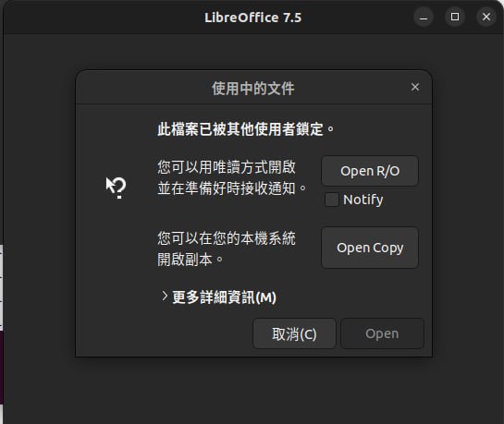Open document read-only with Open R/O

pos(370,171)
